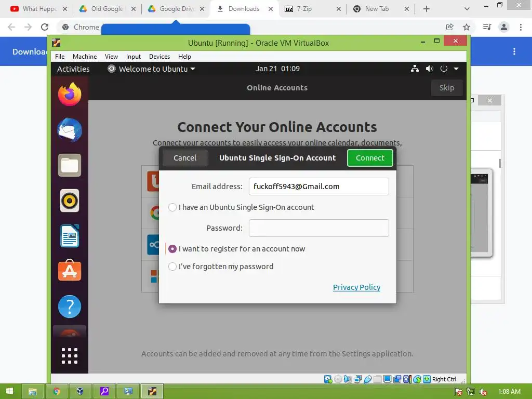Viewport: 532px width, 399px height.
Task: Click VirtualBox recording indicator
Action: click(x=397, y=379)
